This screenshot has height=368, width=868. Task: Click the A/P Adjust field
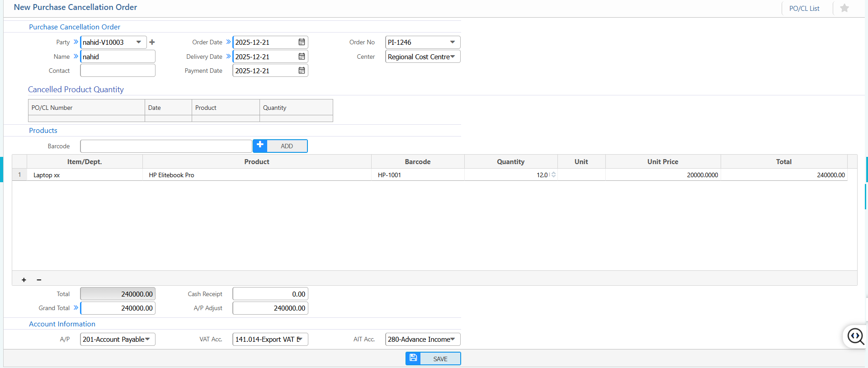(270, 308)
